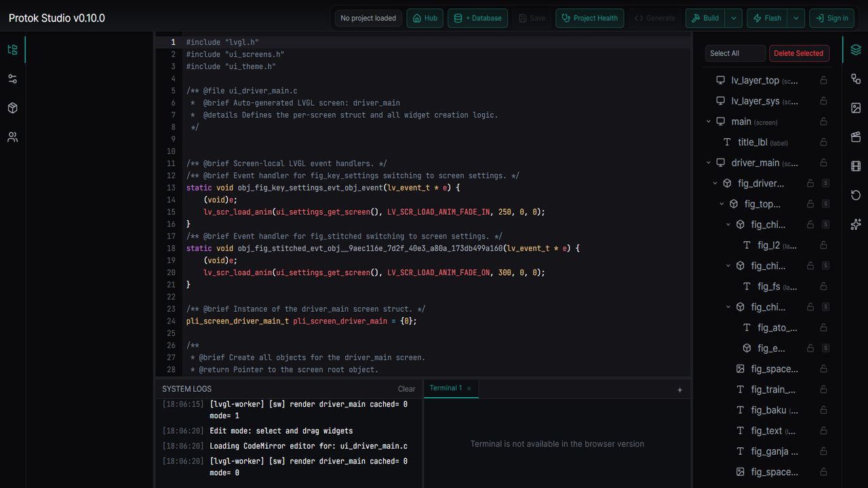Open the widget tree panel in left sidebar
The width and height of the screenshot is (868, 488).
coord(12,49)
